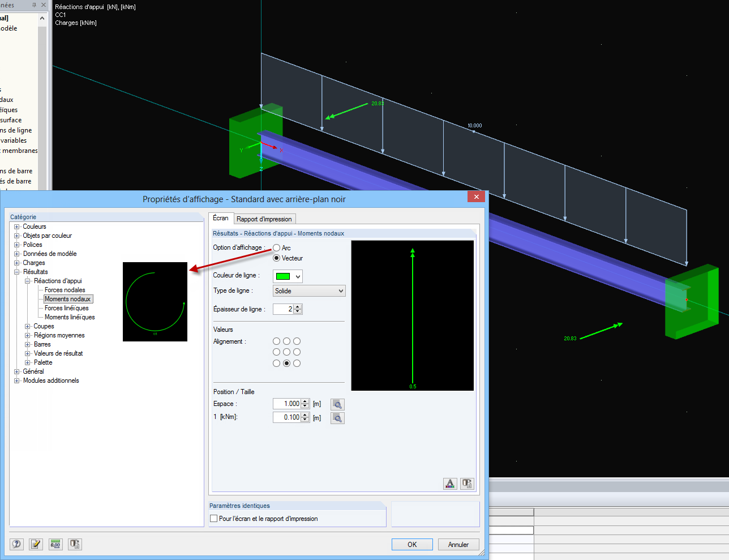
Task: Expand the Couleurs tree node
Action: click(17, 227)
